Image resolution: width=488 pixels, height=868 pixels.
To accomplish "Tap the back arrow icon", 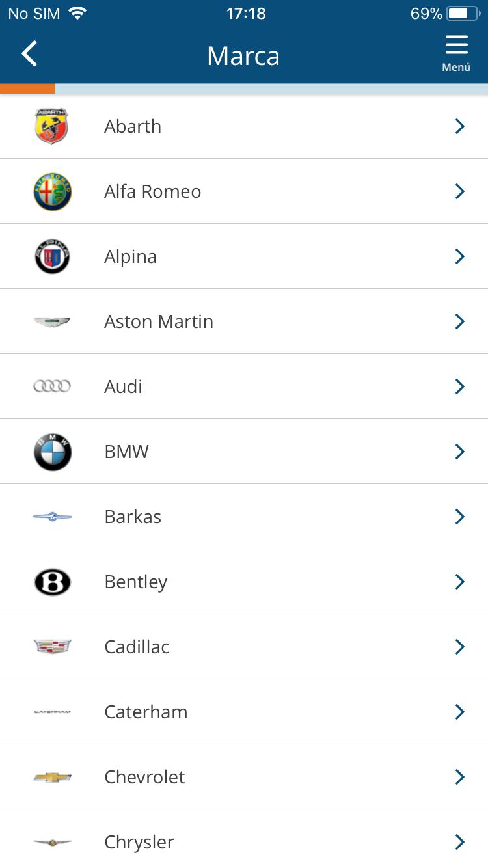I will click(x=29, y=54).
